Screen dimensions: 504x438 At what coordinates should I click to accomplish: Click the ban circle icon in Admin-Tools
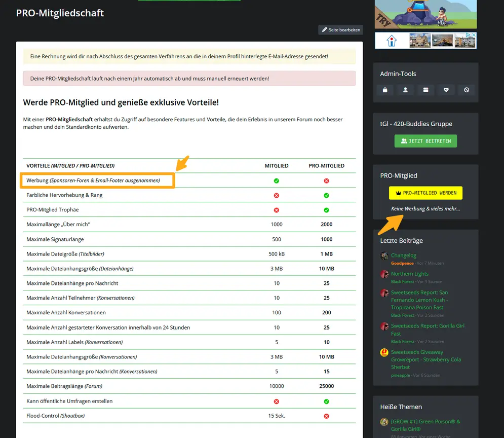(466, 90)
